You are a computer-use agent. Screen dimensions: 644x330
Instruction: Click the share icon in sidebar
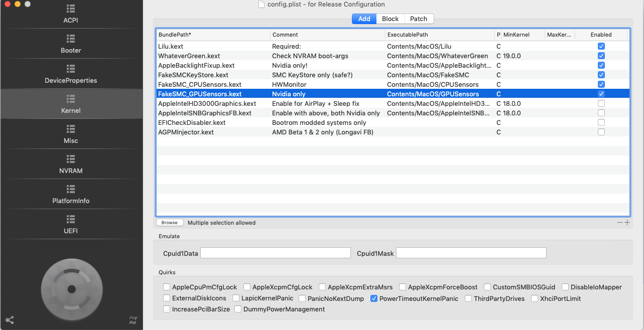pos(10,319)
